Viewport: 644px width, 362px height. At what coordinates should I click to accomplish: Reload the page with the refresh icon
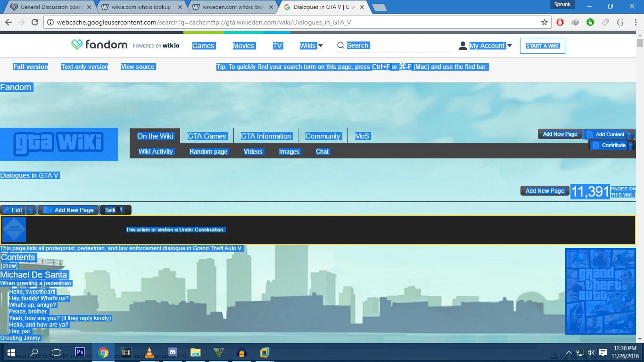coord(35,23)
